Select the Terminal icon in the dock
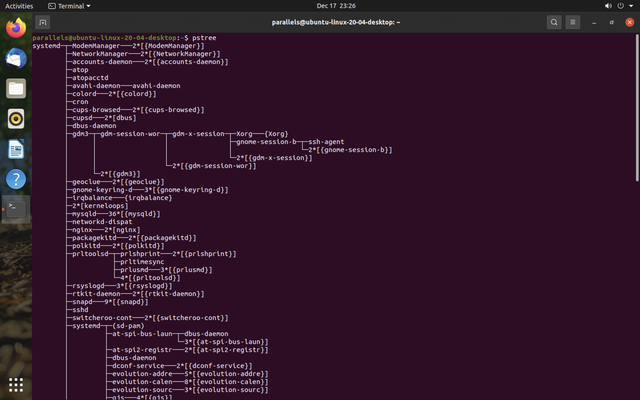The width and height of the screenshot is (640, 400). [x=16, y=209]
